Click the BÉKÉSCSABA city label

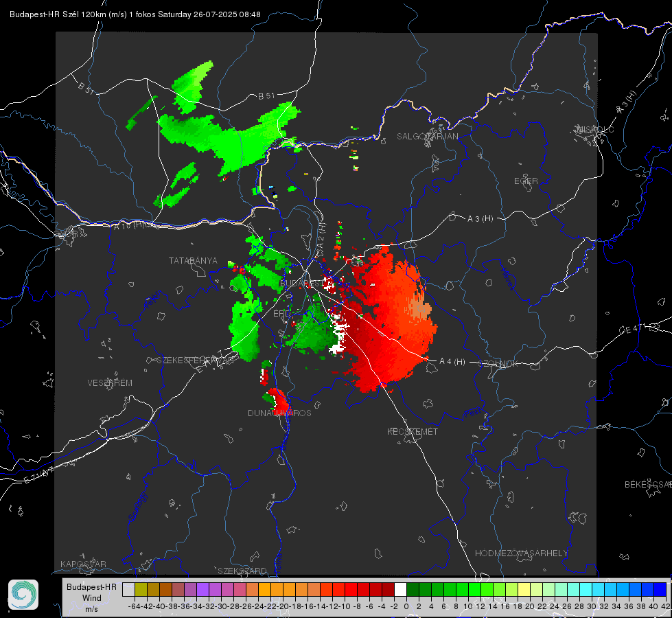pos(648,484)
